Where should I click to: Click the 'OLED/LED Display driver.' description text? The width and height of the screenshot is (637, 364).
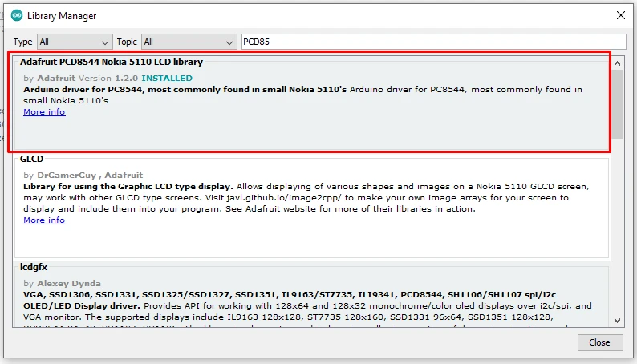[x=82, y=306]
